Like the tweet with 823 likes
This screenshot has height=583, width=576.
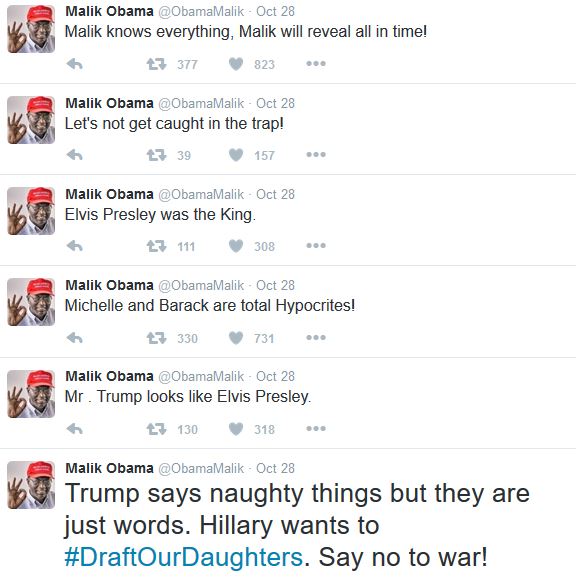coord(236,64)
